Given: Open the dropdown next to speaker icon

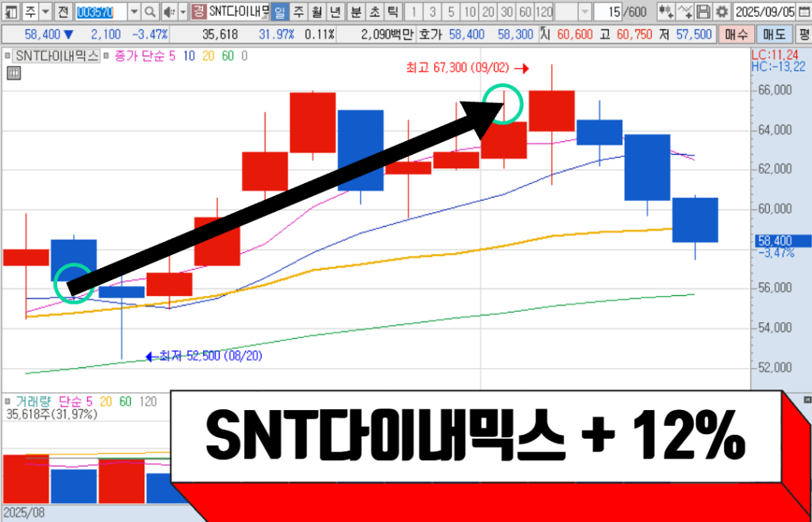Looking at the screenshot, I should point(182,12).
